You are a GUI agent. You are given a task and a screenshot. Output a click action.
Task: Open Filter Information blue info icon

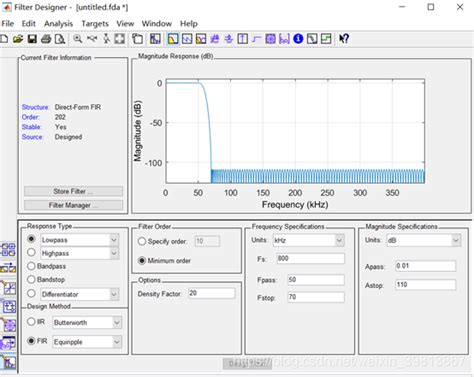[298, 39]
